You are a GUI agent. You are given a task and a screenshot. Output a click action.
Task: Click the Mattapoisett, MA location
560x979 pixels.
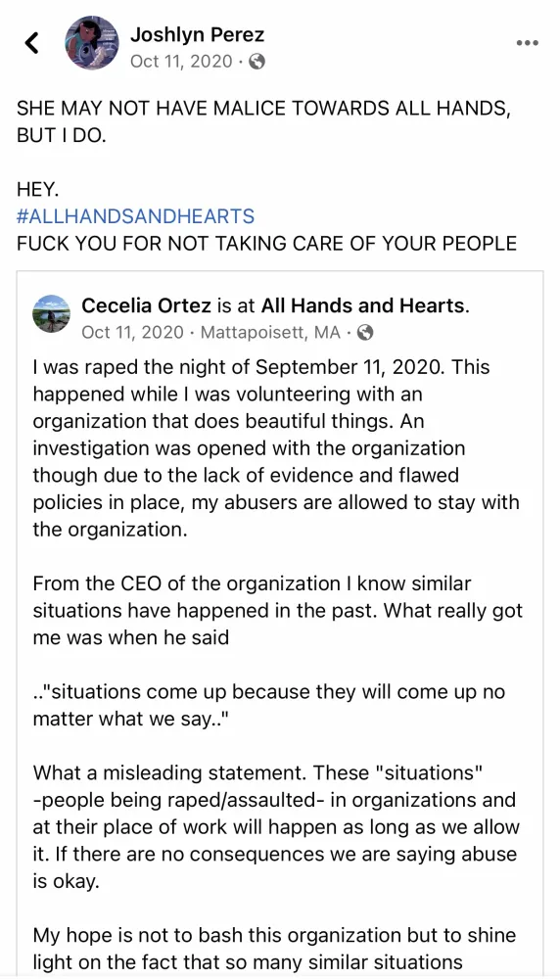(x=270, y=332)
